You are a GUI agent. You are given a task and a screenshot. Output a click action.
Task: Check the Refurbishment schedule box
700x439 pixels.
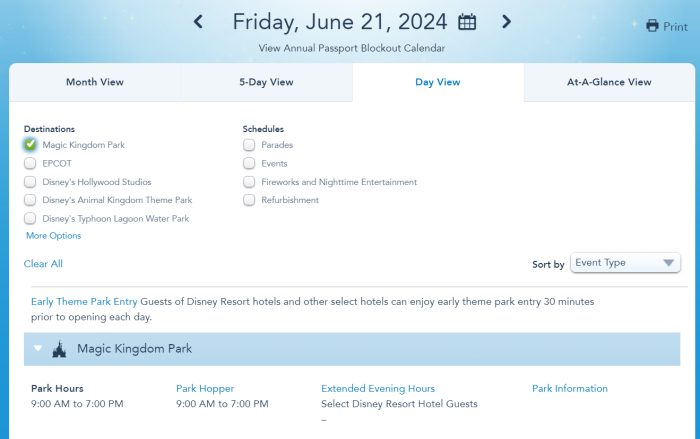(249, 200)
